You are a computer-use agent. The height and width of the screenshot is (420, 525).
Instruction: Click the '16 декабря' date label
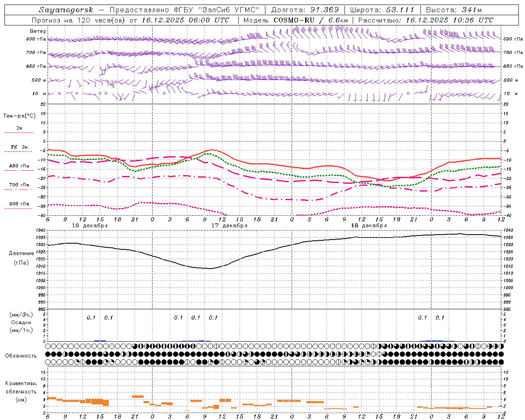(x=90, y=226)
